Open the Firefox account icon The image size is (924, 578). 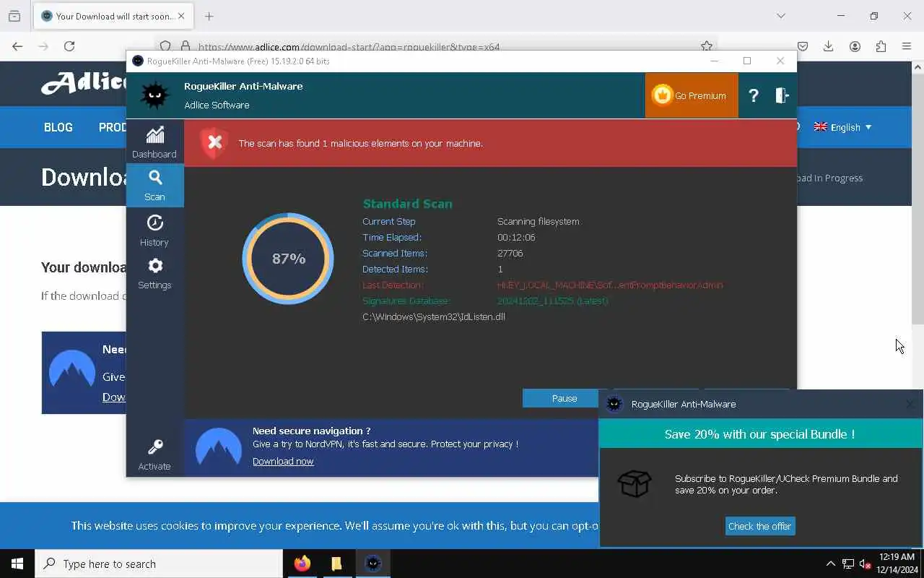tap(855, 46)
